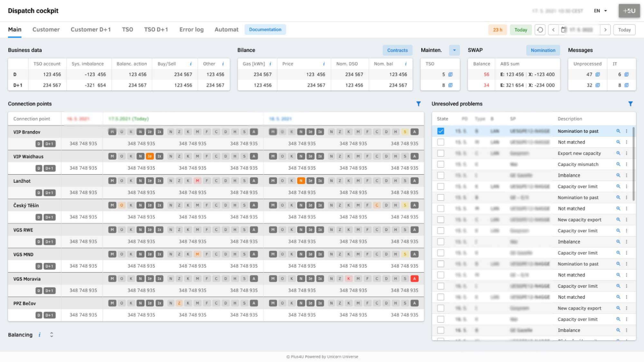Open the EN language dropdown
Screen dimensions: 644x362
[601, 11]
